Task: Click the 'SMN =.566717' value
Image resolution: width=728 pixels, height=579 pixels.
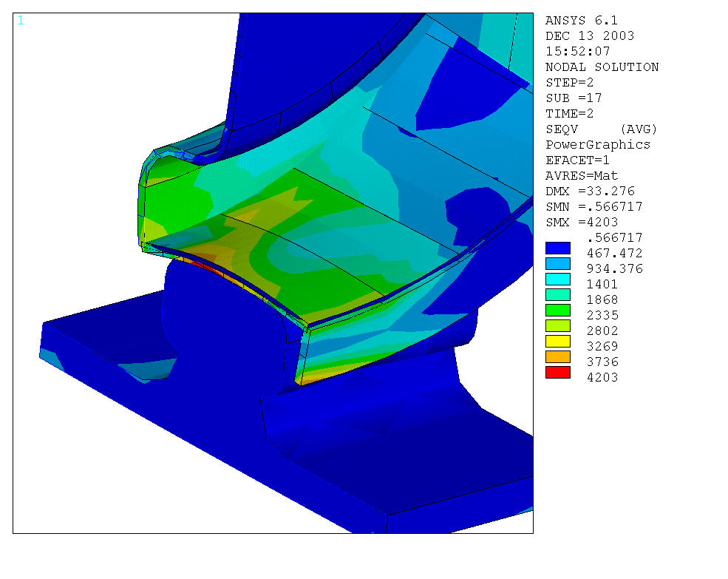Action: click(593, 206)
